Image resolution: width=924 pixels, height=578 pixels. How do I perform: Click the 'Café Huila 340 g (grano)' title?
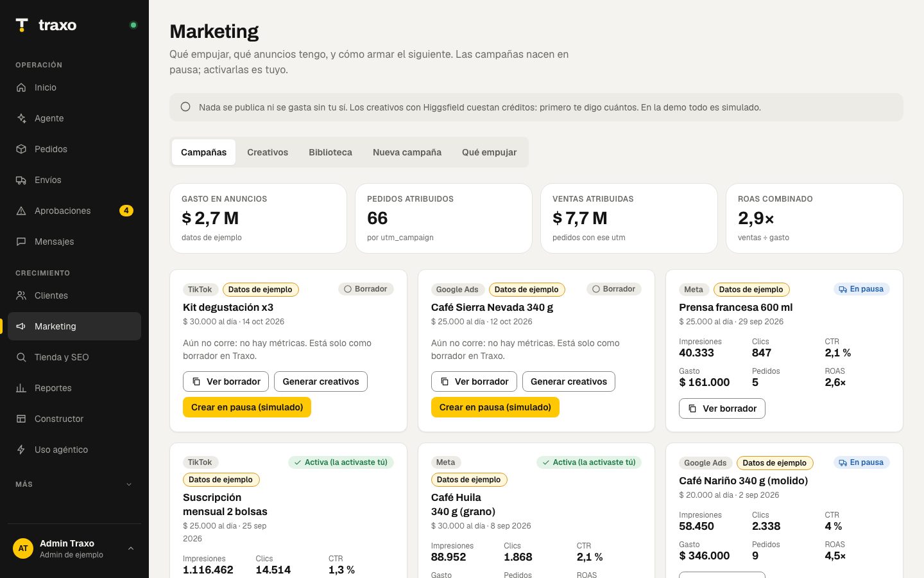tap(463, 505)
